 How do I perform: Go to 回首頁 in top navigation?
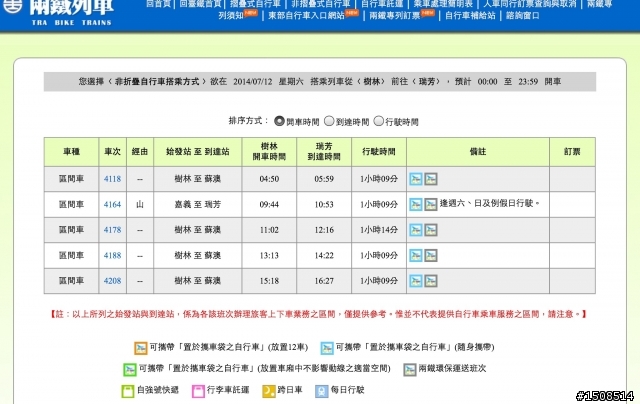159,4
